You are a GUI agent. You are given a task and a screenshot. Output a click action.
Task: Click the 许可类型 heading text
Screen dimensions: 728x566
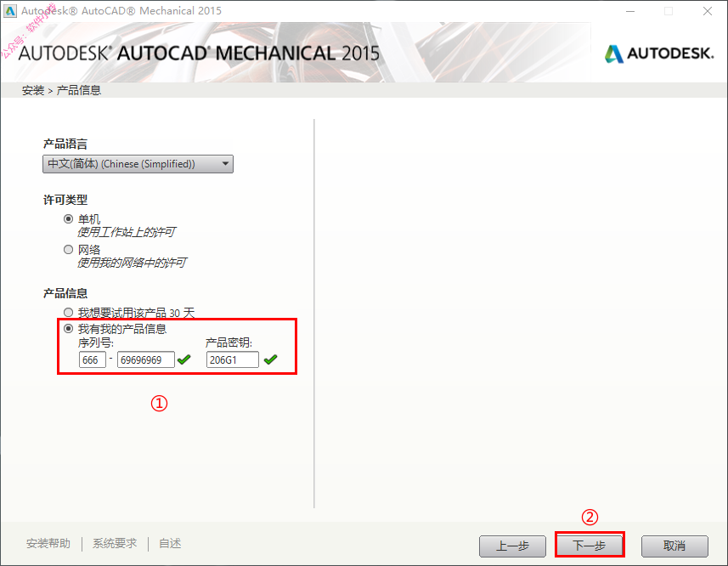click(x=65, y=200)
